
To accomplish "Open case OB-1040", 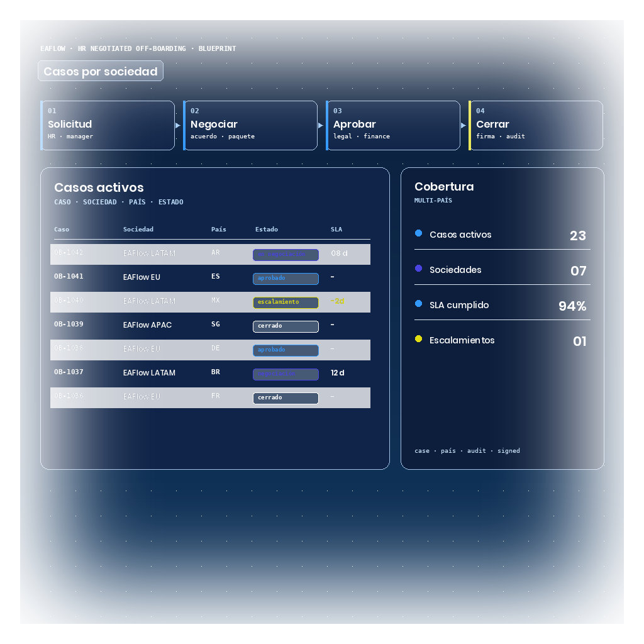I will click(x=210, y=302).
